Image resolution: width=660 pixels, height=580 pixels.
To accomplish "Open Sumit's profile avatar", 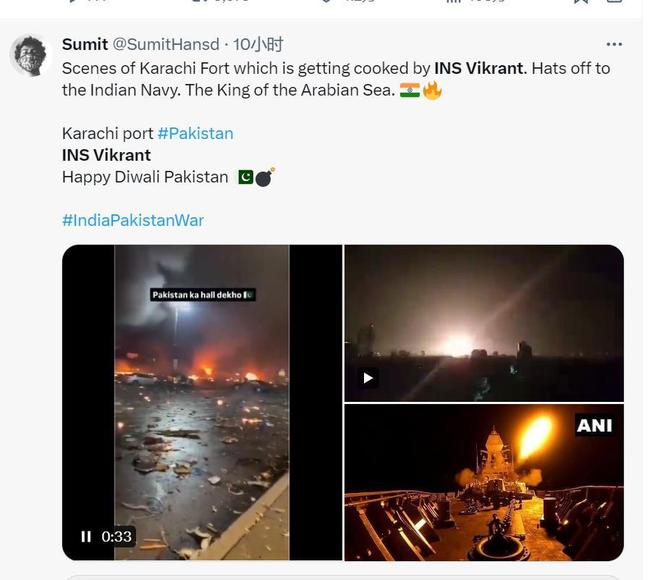I will coord(30,55).
